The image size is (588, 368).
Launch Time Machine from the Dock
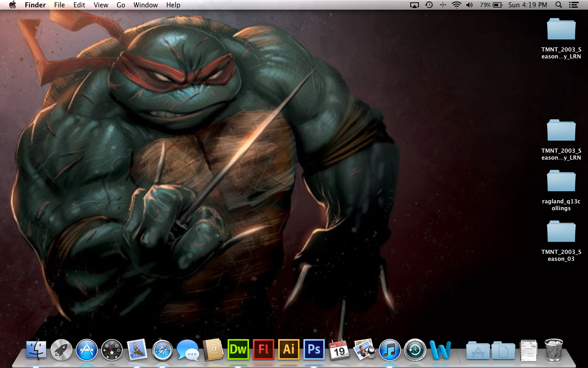click(415, 351)
